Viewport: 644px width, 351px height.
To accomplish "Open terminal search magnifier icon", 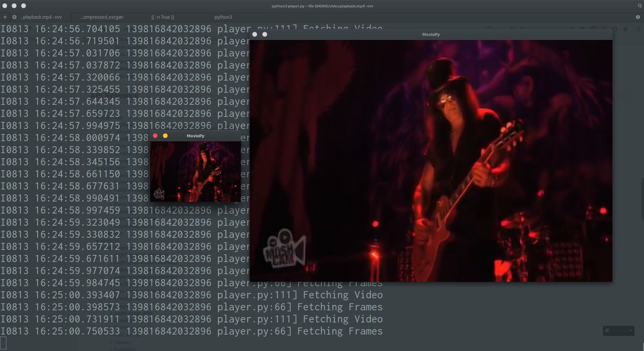I will click(640, 6).
